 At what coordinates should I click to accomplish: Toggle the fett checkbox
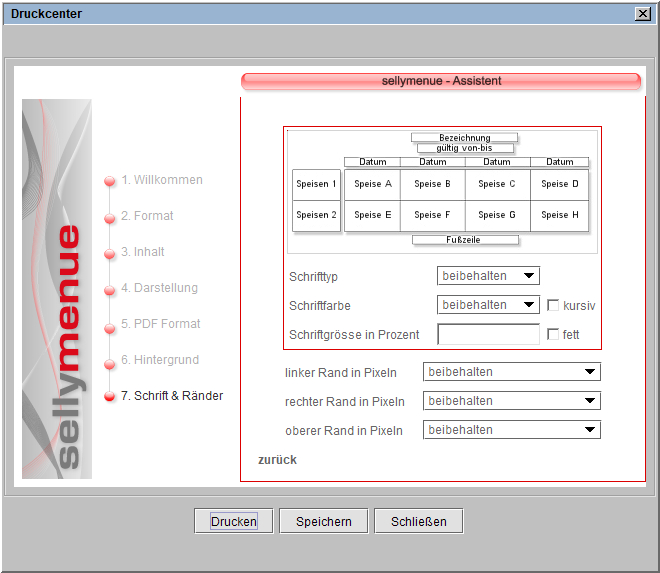pyautogui.click(x=553, y=335)
